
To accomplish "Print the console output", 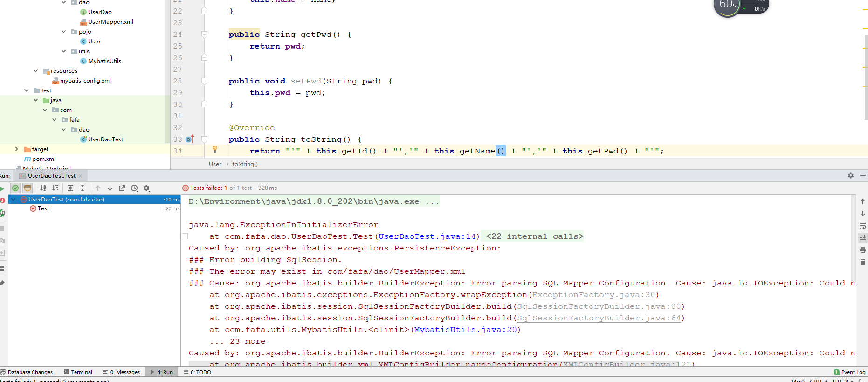I will [x=863, y=250].
